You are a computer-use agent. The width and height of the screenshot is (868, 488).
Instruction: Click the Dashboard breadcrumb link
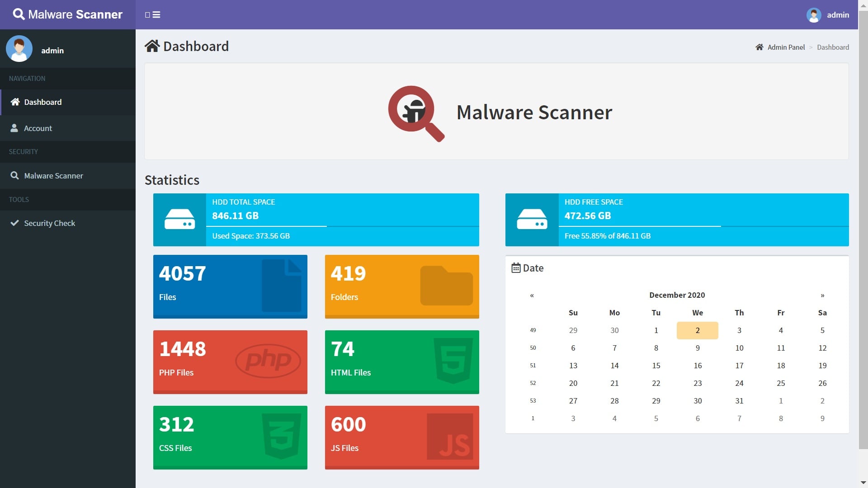pyautogui.click(x=833, y=47)
